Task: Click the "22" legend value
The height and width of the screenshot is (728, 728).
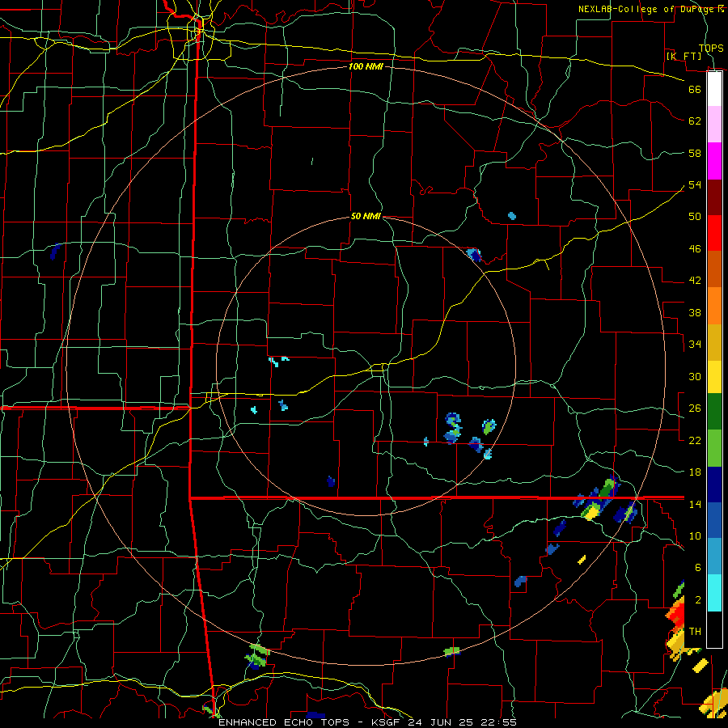Action: tap(695, 440)
